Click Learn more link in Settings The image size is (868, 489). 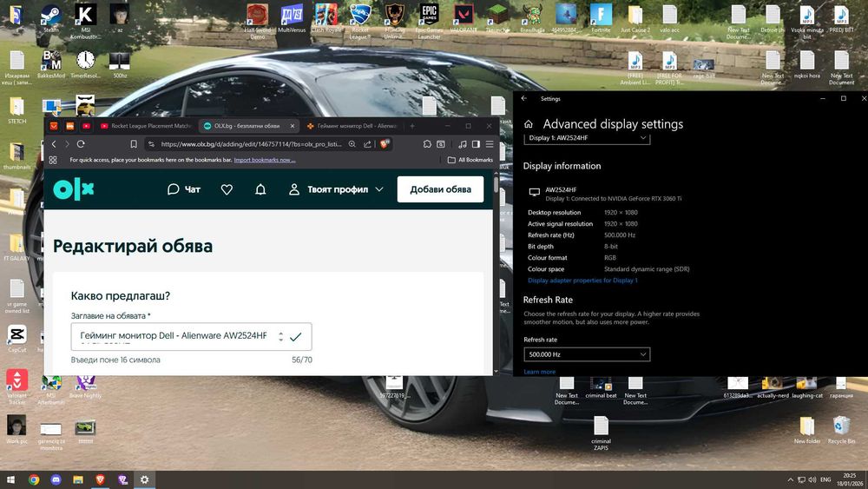click(x=539, y=372)
